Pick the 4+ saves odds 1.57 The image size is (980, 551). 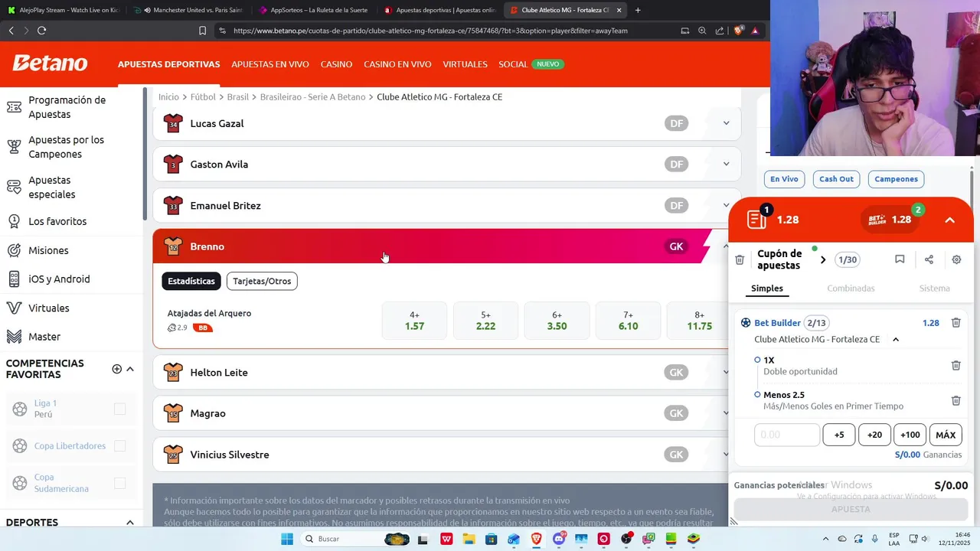click(x=414, y=321)
